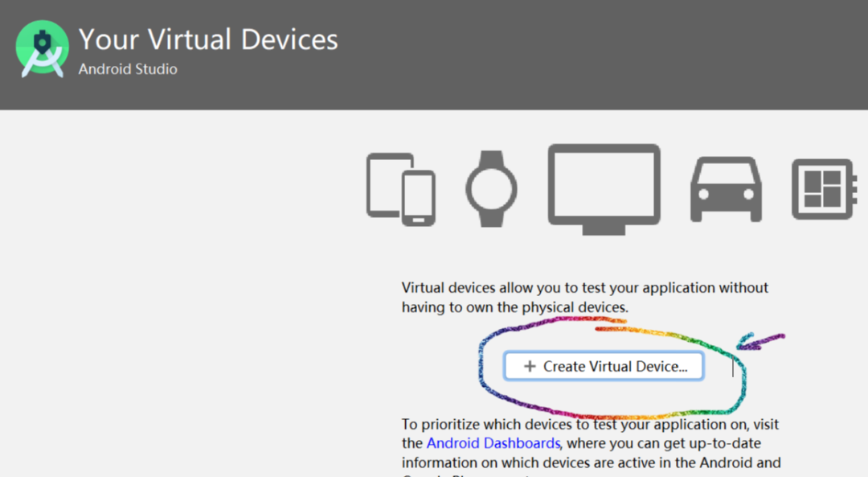Click the Create Virtual Device button
This screenshot has width=868, height=477.
pyautogui.click(x=604, y=366)
